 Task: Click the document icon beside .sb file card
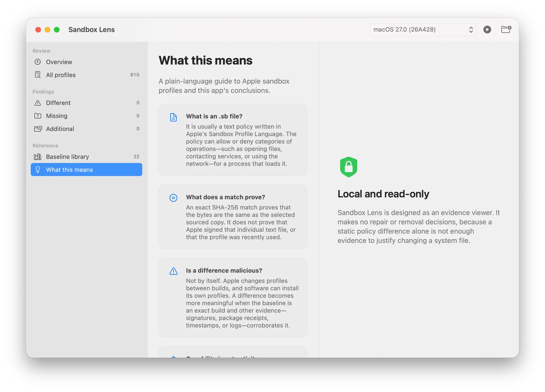[173, 117]
